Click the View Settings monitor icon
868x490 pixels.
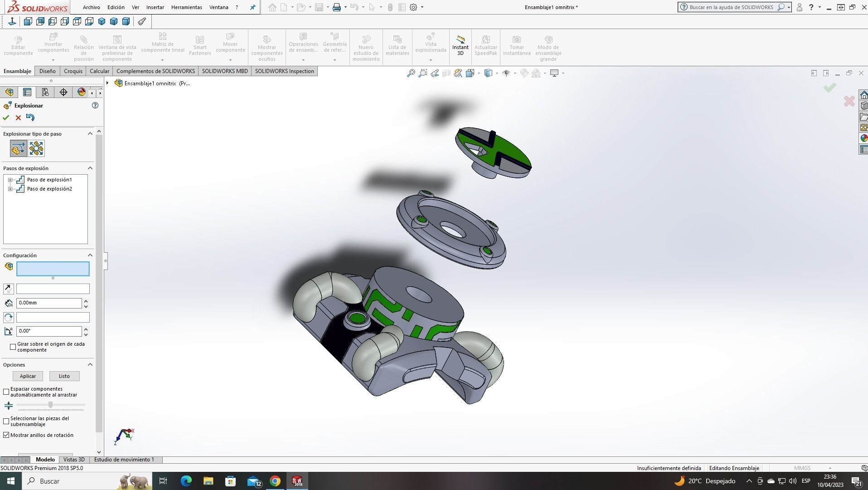pyautogui.click(x=554, y=73)
